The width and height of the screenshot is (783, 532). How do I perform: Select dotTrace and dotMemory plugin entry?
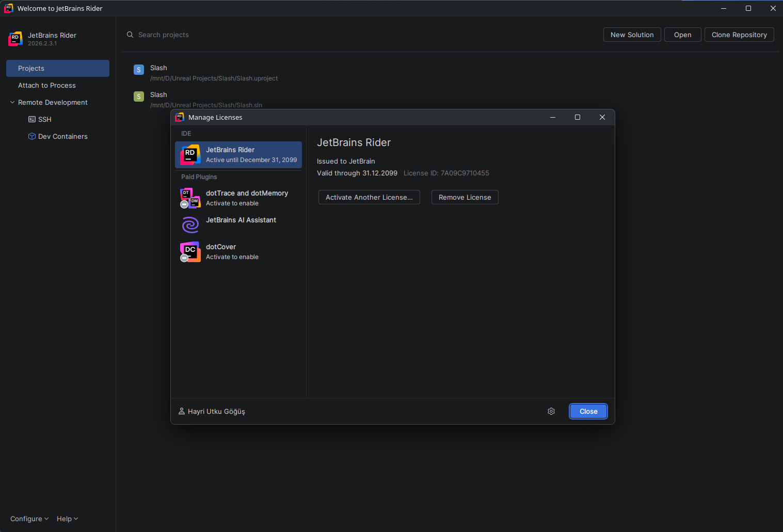click(238, 198)
